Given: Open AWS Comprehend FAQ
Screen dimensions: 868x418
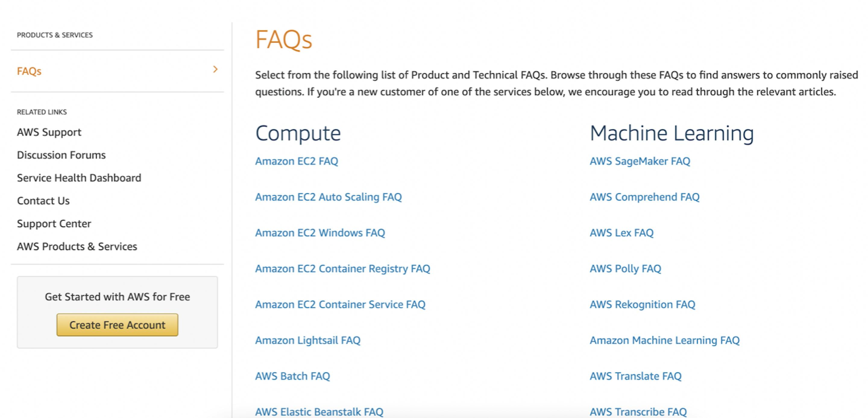Looking at the screenshot, I should tap(645, 197).
